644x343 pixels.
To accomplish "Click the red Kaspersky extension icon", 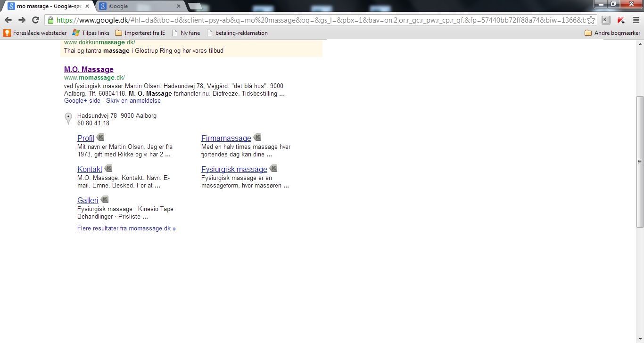I will [621, 20].
